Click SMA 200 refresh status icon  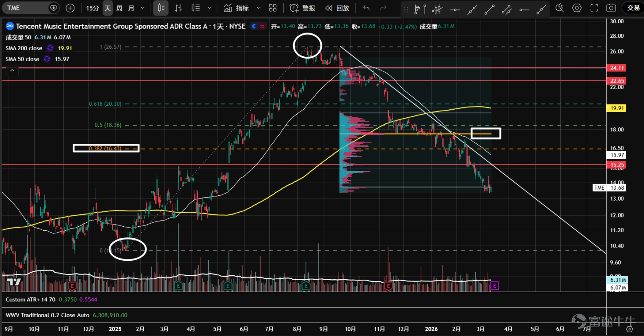(50, 48)
